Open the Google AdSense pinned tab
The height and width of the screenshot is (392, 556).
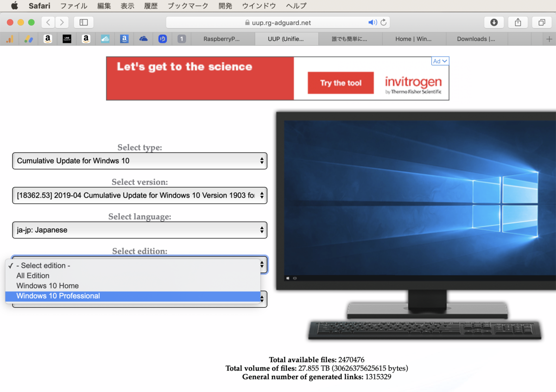click(28, 39)
